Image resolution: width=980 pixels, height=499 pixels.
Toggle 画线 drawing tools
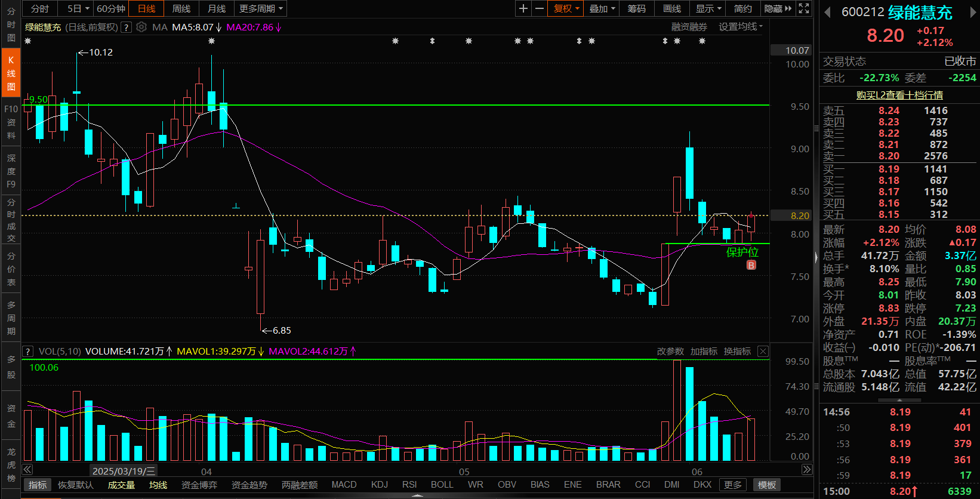pos(672,8)
